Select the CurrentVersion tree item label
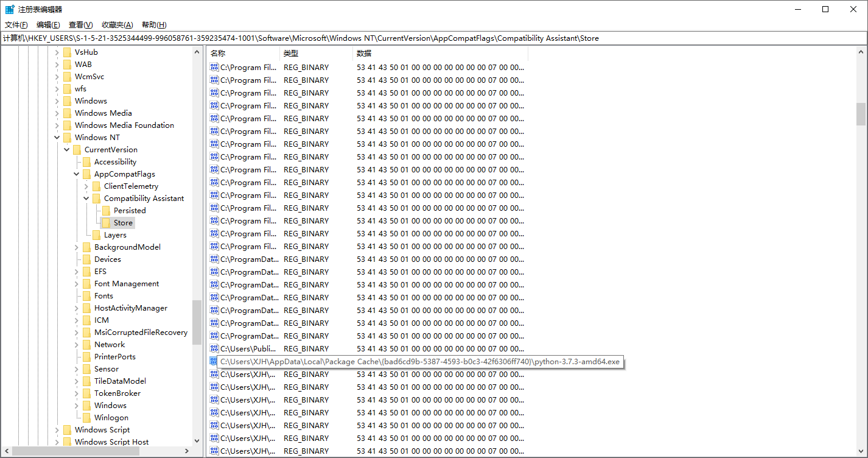The width and height of the screenshot is (868, 458). click(111, 150)
